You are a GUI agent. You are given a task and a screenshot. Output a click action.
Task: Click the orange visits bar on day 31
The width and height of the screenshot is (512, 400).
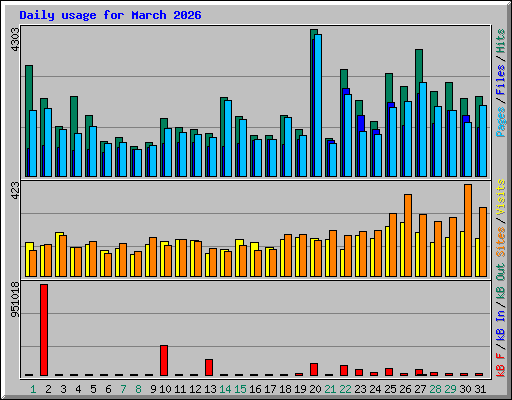[x=483, y=242]
